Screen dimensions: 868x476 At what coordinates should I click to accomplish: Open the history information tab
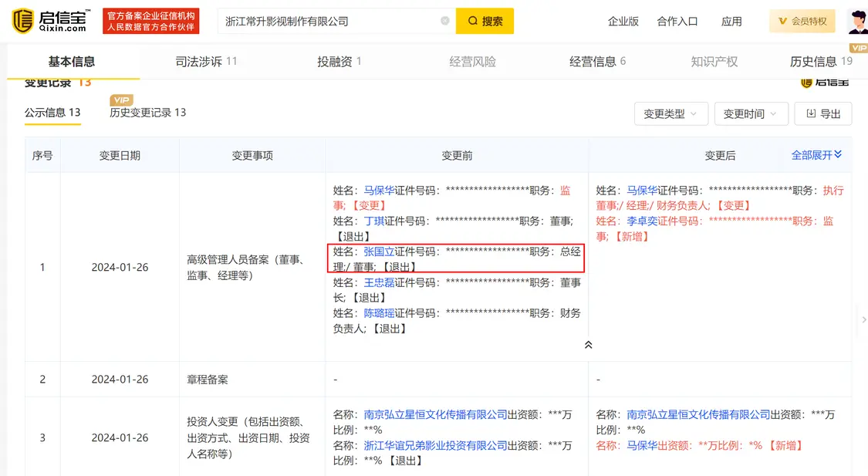point(820,62)
